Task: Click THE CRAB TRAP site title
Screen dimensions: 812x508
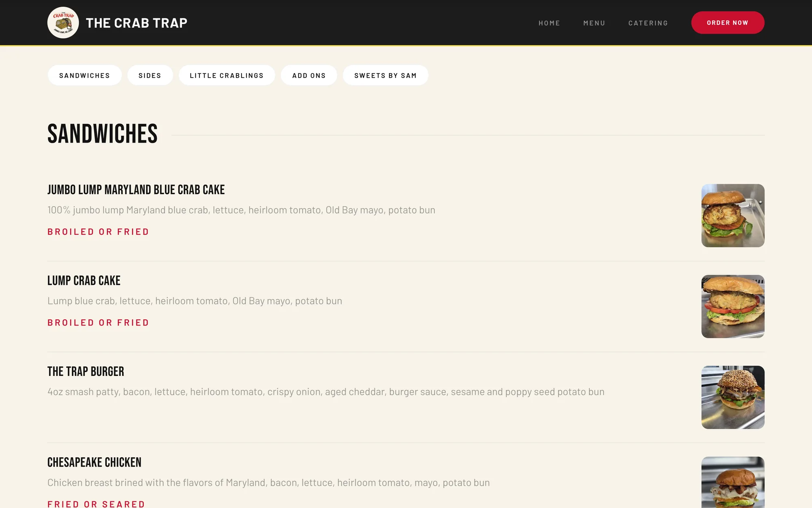Action: [x=136, y=23]
